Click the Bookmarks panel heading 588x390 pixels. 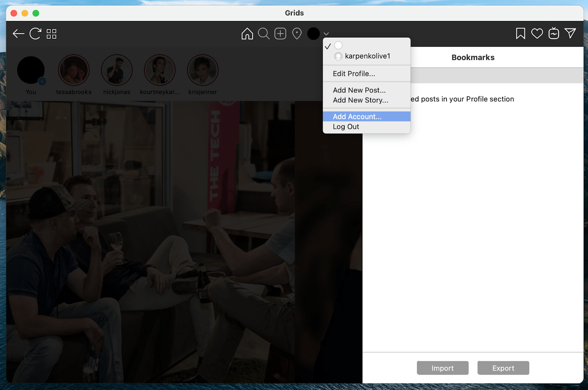473,57
